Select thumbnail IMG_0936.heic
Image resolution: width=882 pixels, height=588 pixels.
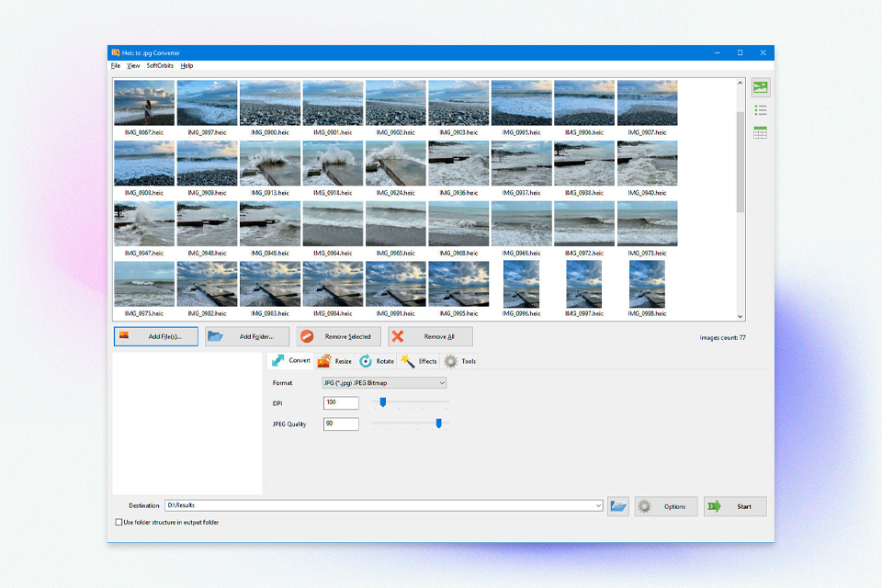click(458, 164)
